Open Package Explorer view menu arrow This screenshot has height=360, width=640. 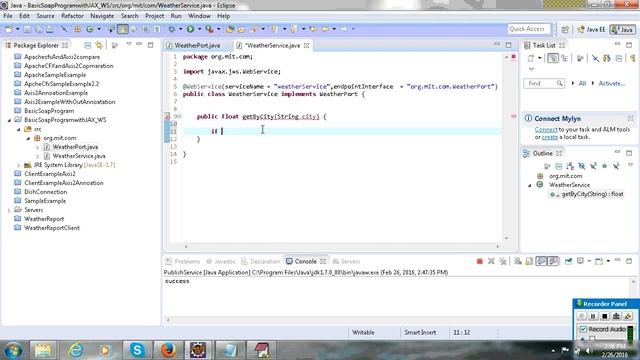129,44
